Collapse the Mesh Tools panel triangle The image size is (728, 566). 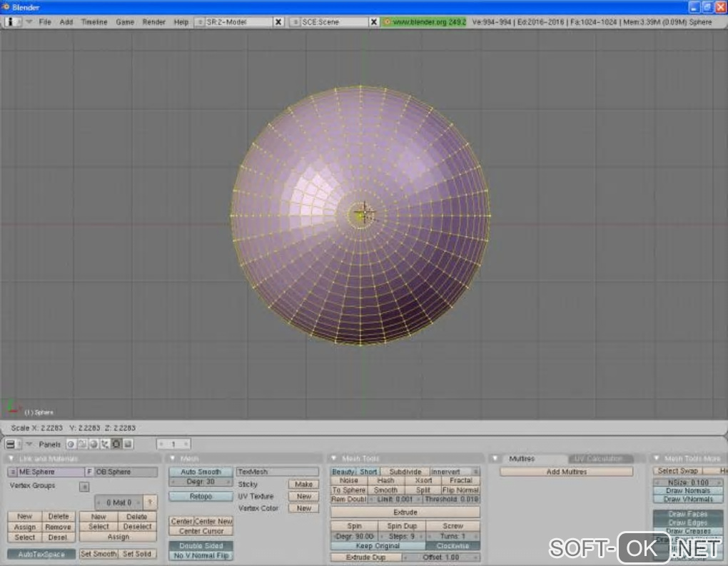click(335, 458)
